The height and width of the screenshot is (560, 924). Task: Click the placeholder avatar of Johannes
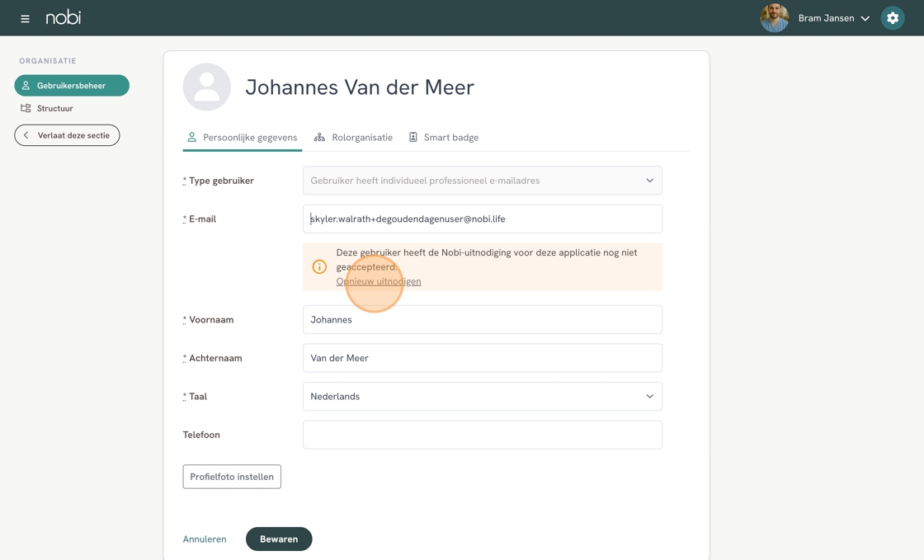click(x=206, y=87)
